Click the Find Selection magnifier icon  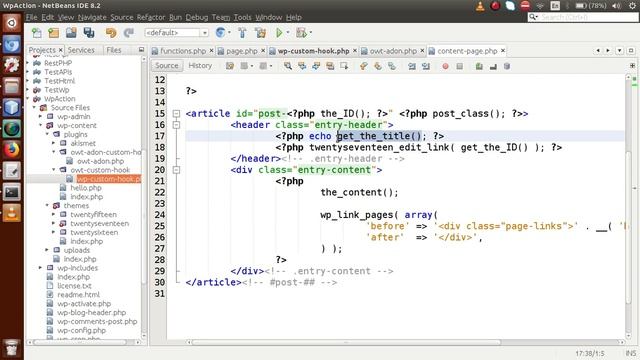(288, 66)
